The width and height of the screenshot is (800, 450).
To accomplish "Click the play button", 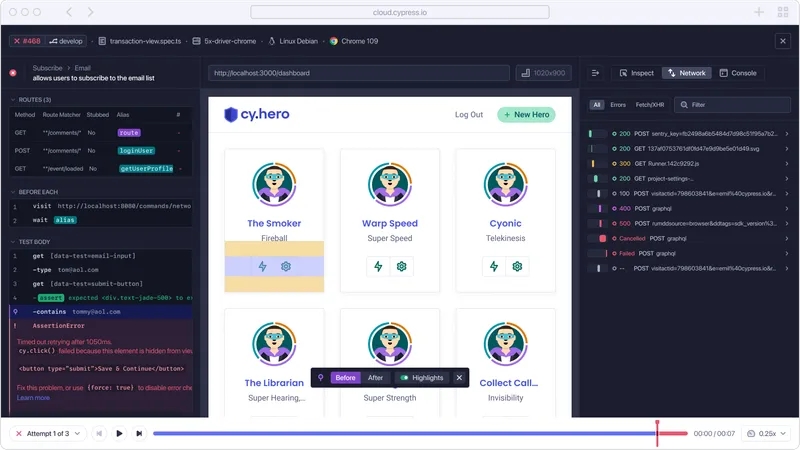I will tap(119, 434).
